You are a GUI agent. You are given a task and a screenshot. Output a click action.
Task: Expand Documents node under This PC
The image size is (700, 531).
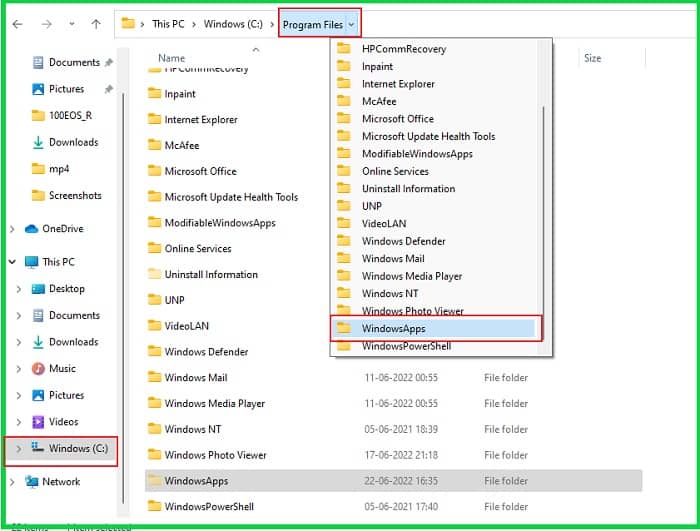(19, 316)
